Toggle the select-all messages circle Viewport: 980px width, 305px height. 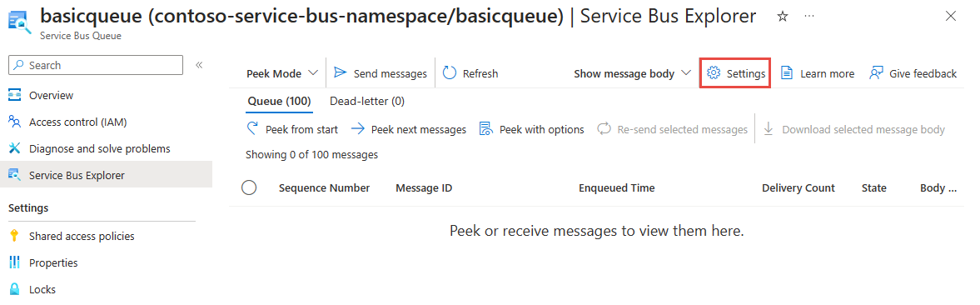[x=250, y=187]
